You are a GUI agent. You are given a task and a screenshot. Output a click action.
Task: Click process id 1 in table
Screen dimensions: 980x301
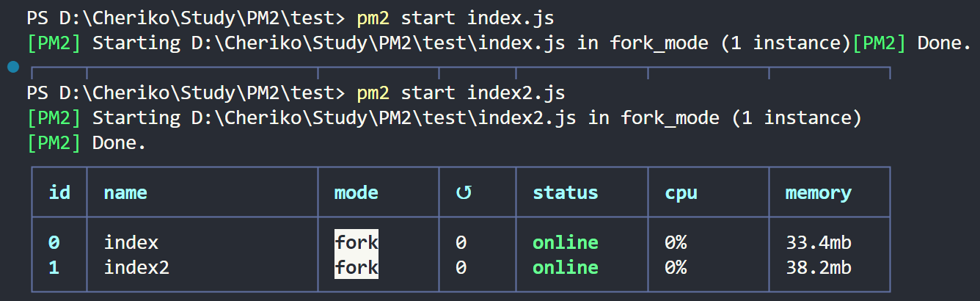tap(54, 268)
